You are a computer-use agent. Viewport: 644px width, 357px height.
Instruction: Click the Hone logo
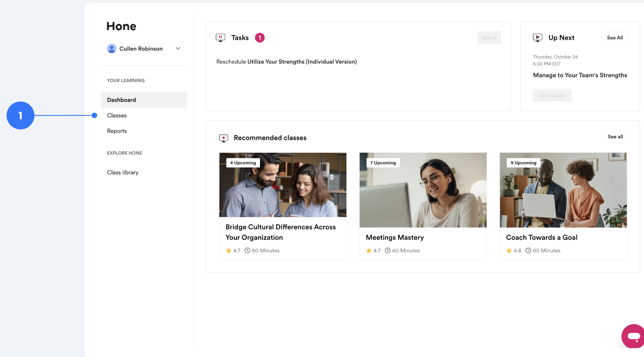pos(121,26)
